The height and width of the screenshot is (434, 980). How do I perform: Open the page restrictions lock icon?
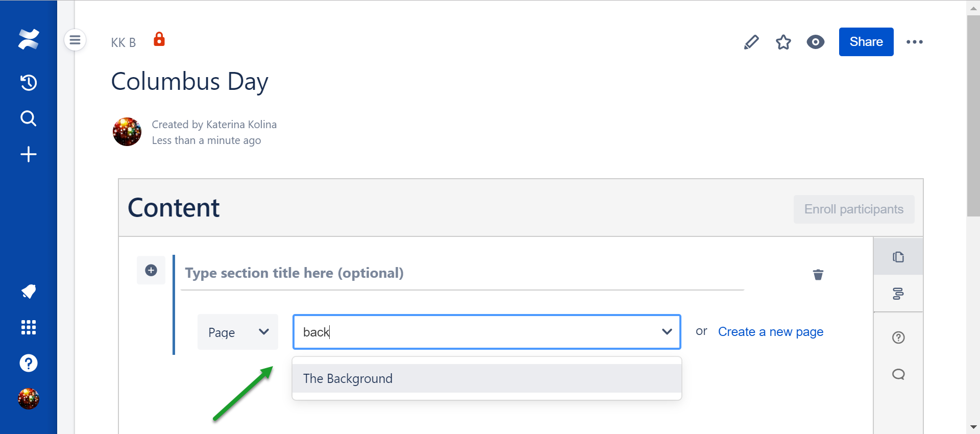[x=159, y=39]
